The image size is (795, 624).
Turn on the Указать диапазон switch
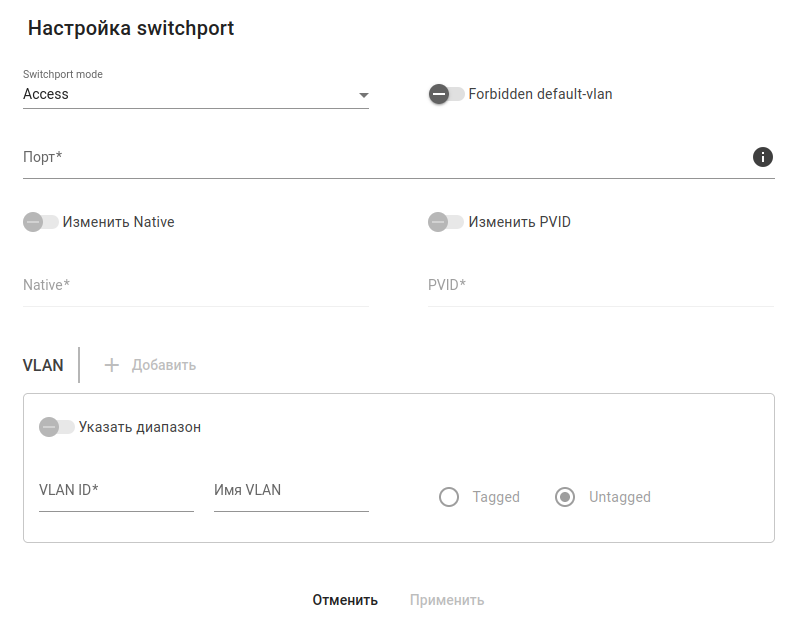point(57,427)
